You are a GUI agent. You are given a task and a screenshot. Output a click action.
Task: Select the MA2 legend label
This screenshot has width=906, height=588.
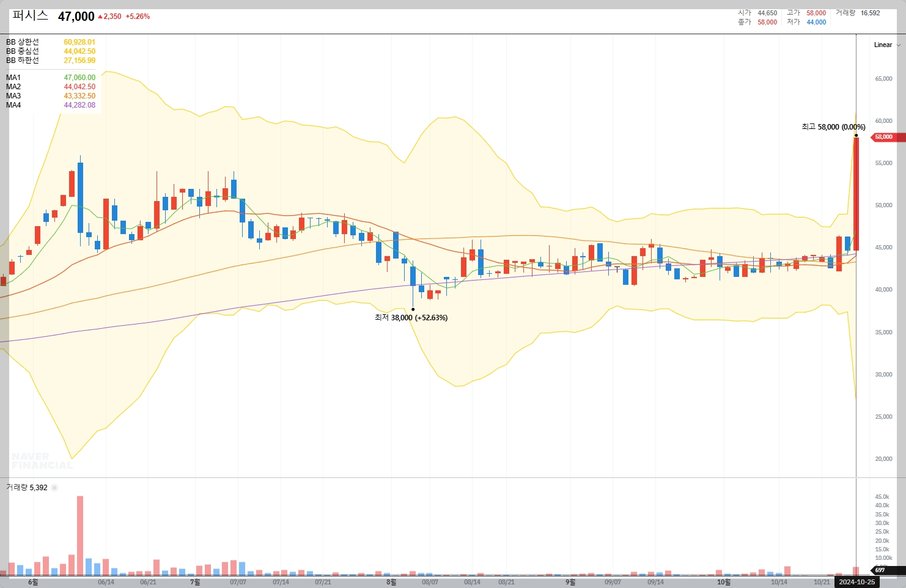[13, 87]
